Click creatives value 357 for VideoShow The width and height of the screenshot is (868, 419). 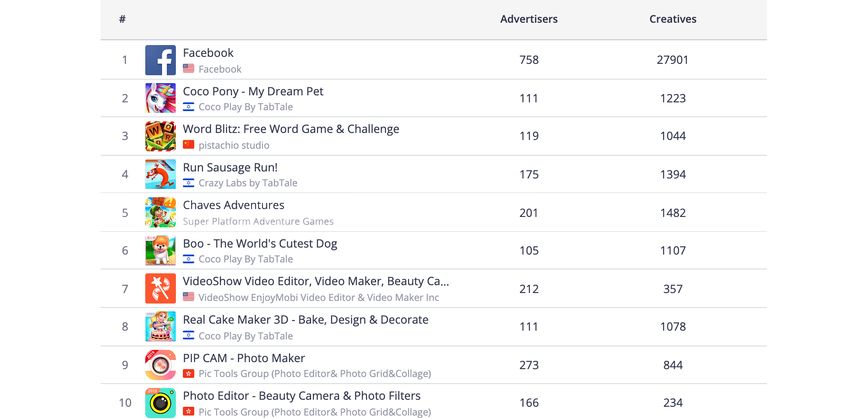tap(673, 289)
